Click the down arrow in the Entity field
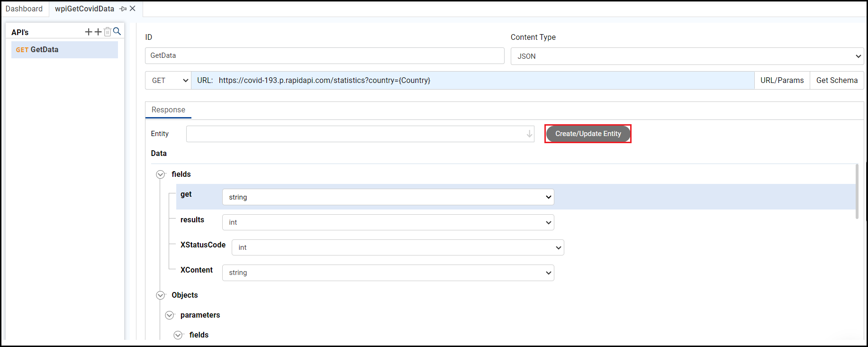868x347 pixels. coord(529,134)
